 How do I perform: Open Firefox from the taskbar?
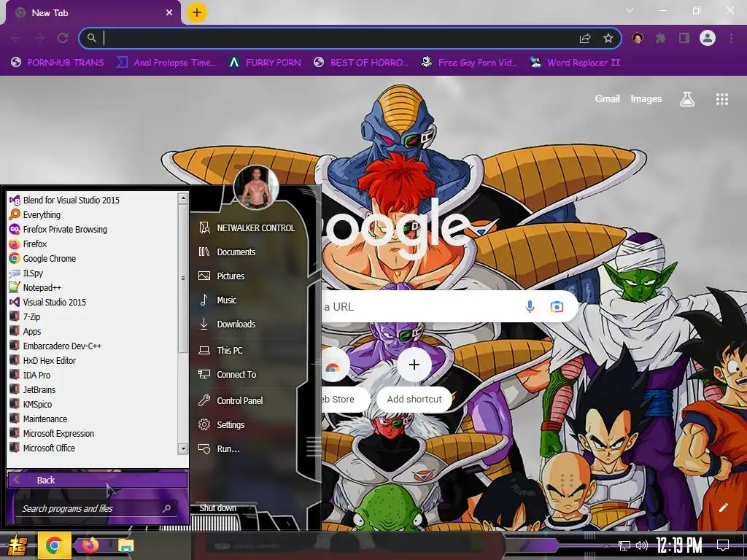90,545
